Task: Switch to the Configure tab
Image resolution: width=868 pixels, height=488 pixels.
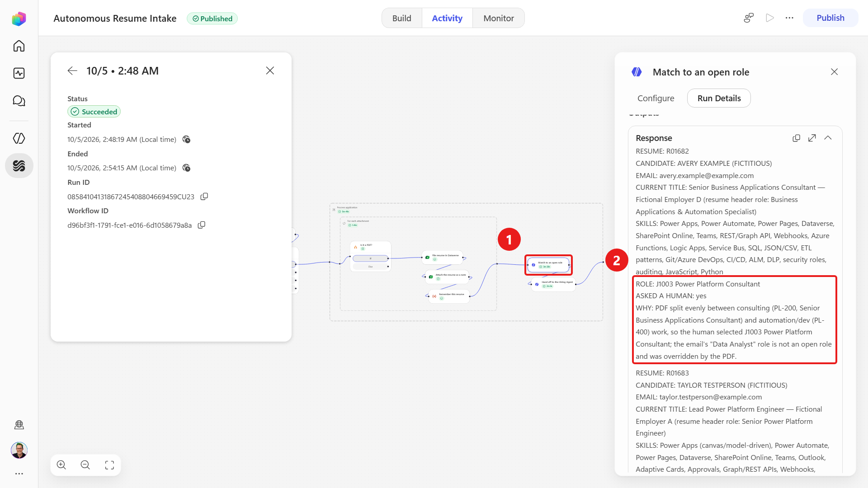Action: pos(656,98)
